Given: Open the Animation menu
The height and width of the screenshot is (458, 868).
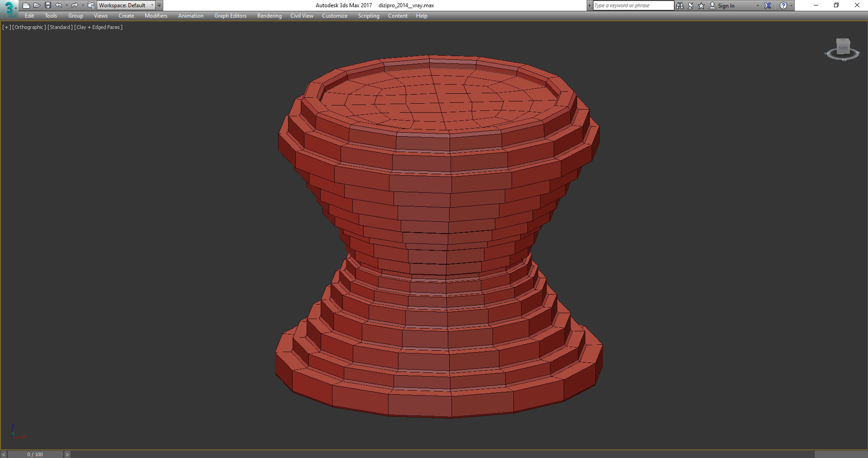Looking at the screenshot, I should click(x=191, y=16).
